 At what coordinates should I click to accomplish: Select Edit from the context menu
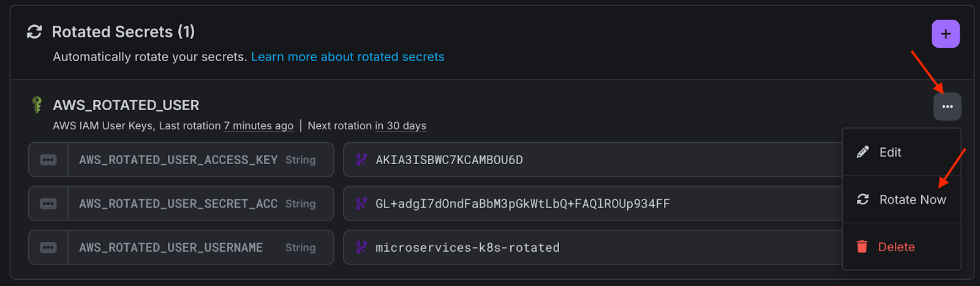tap(902, 152)
